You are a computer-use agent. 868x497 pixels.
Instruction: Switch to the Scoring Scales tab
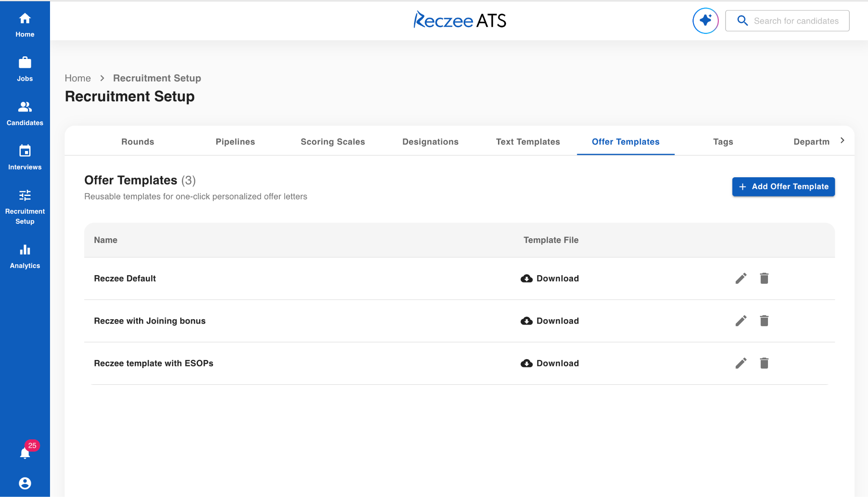point(333,142)
